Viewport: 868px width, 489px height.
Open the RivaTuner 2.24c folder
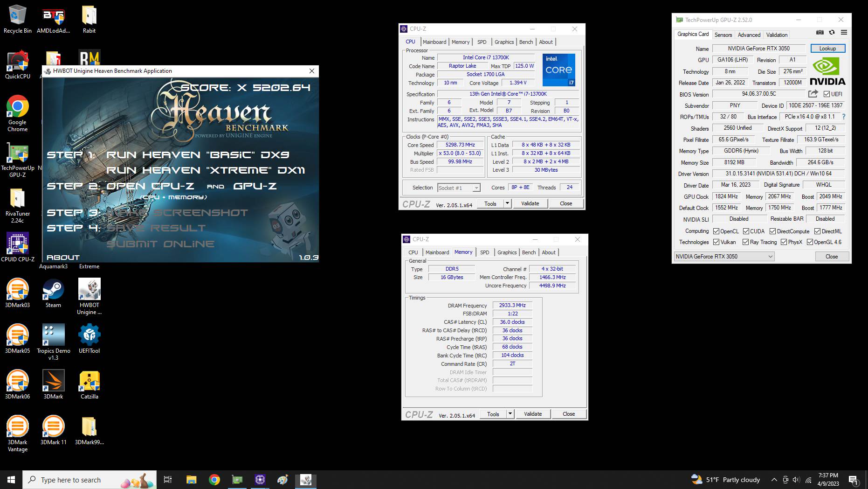(18, 206)
